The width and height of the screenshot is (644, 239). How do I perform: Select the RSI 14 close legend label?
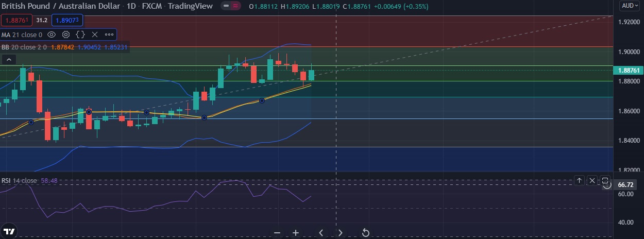point(19,181)
